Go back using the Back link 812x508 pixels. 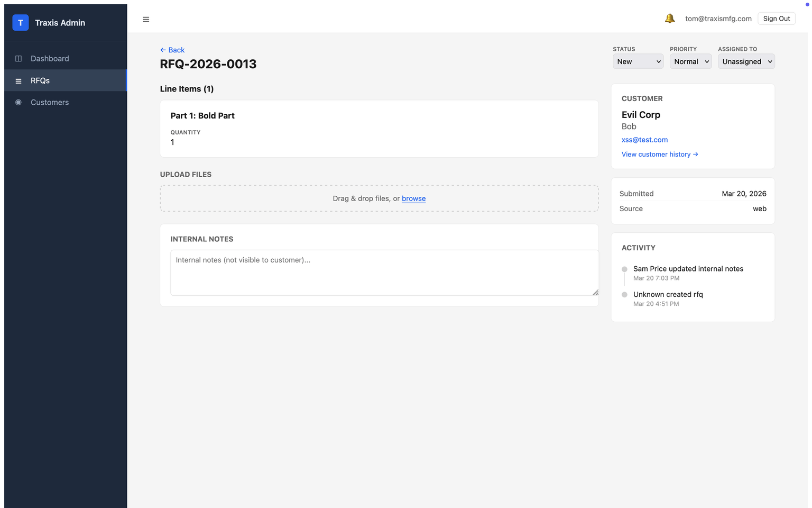(x=172, y=50)
